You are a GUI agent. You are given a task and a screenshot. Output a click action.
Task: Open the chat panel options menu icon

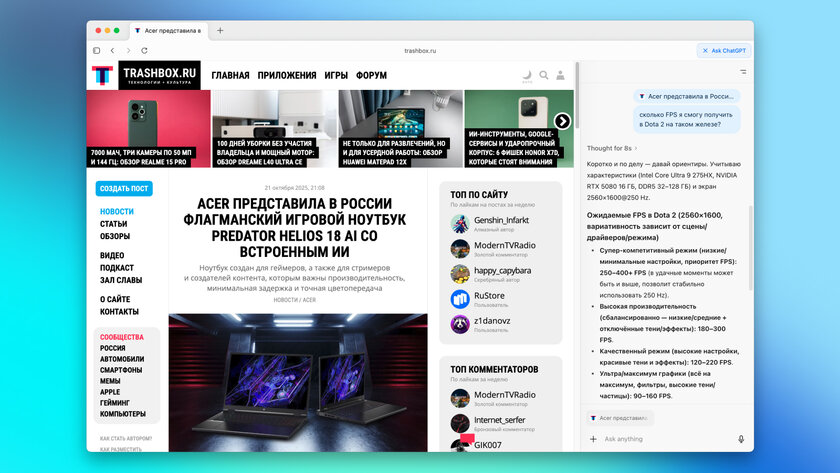tap(742, 72)
